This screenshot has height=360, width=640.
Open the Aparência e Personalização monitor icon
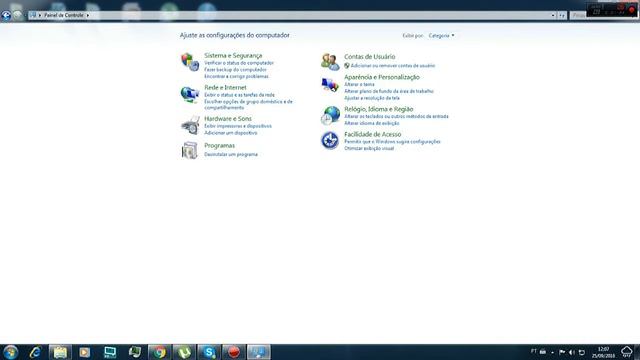pyautogui.click(x=330, y=85)
